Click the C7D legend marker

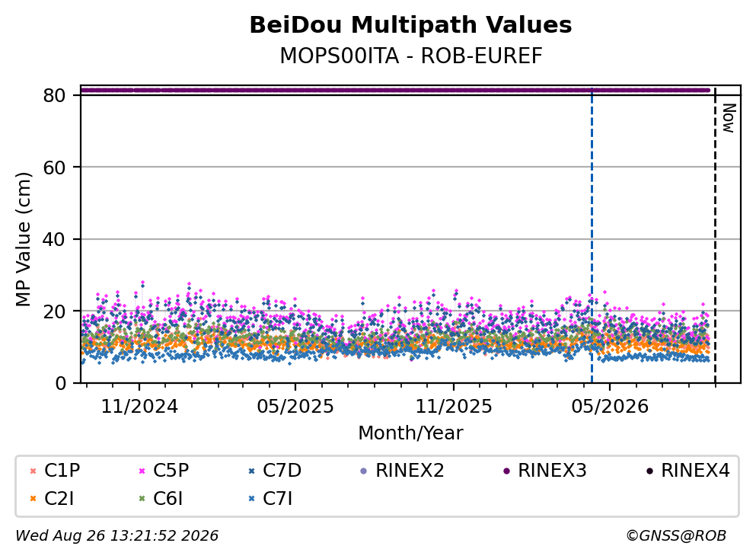tap(251, 471)
